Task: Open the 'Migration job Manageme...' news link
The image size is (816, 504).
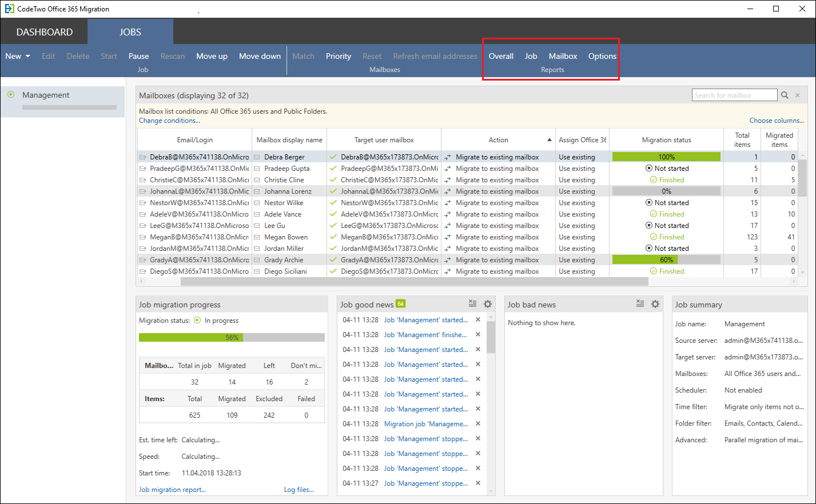Action: (426, 423)
